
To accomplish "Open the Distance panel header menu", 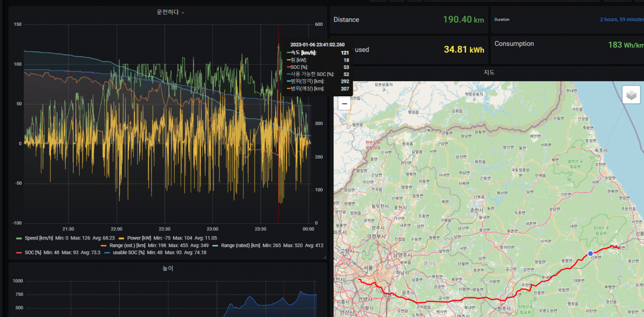I will 346,20.
